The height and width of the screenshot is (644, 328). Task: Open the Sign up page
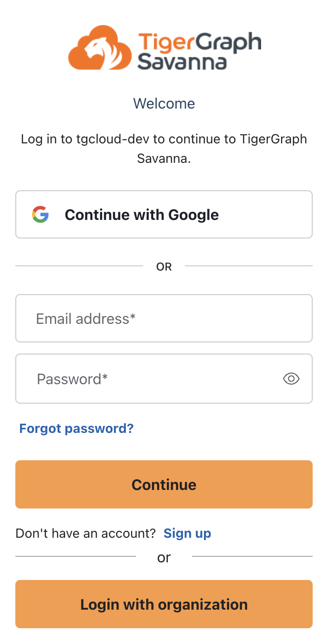click(x=187, y=533)
